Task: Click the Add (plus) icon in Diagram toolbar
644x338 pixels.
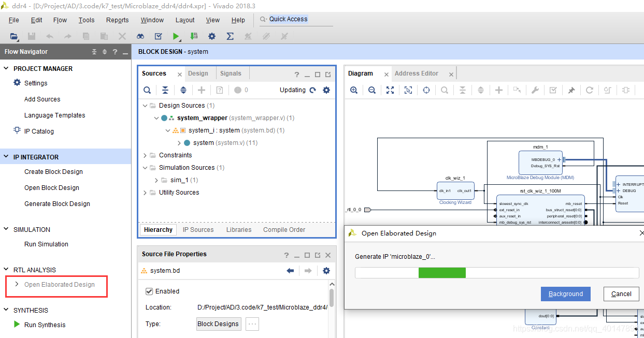Action: pos(499,90)
